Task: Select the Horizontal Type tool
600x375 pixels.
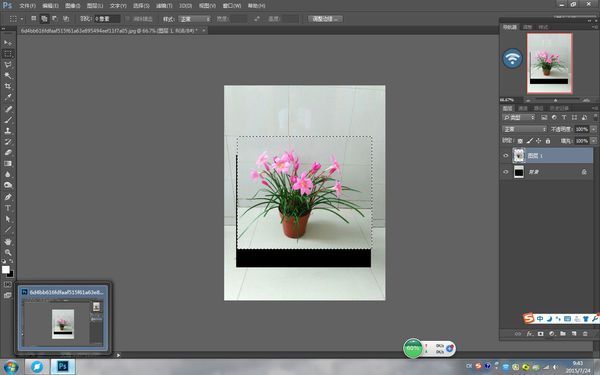Action: coord(8,208)
